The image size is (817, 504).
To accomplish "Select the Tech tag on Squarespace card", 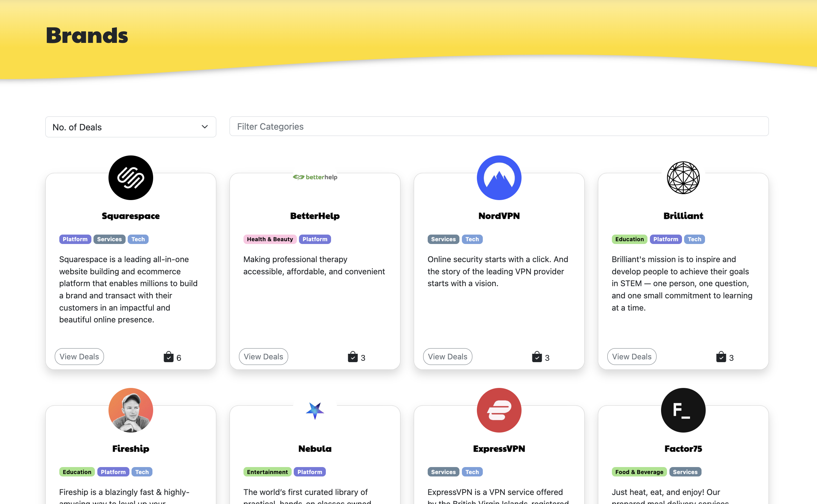I will [138, 239].
